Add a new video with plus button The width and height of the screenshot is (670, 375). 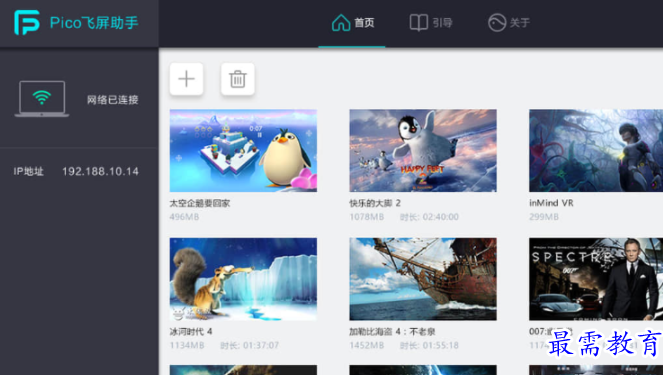tap(186, 79)
